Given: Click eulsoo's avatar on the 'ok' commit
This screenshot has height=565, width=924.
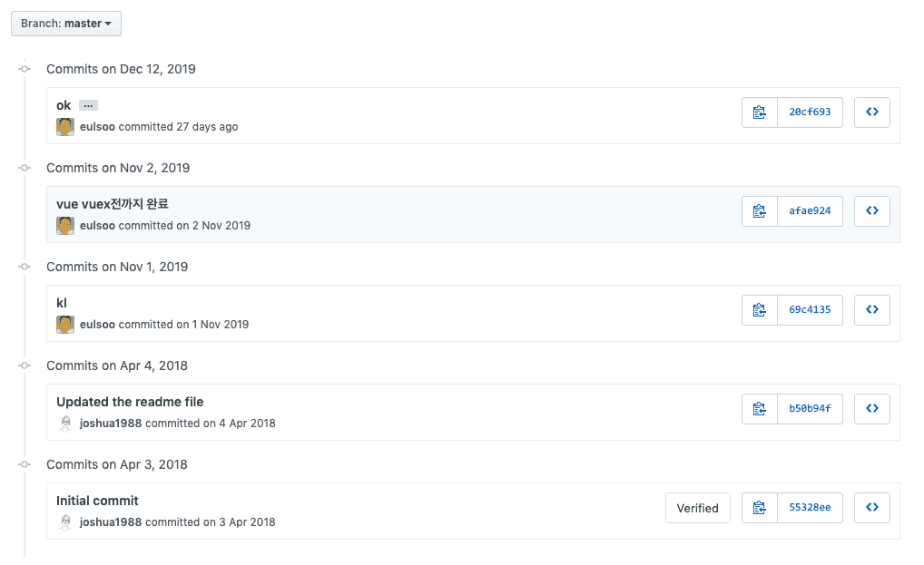Looking at the screenshot, I should click(x=65, y=127).
